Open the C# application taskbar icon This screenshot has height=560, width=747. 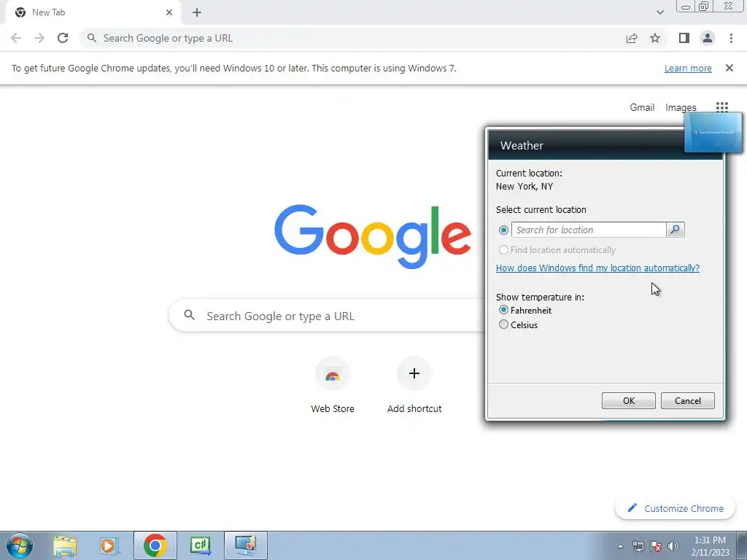coord(200,545)
